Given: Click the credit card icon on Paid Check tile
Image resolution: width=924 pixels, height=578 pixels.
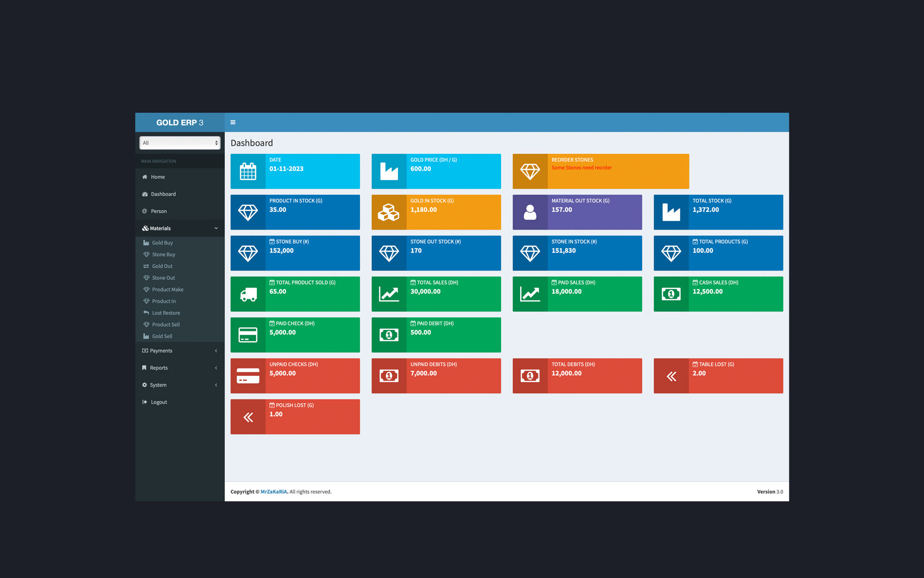Looking at the screenshot, I should point(248,335).
